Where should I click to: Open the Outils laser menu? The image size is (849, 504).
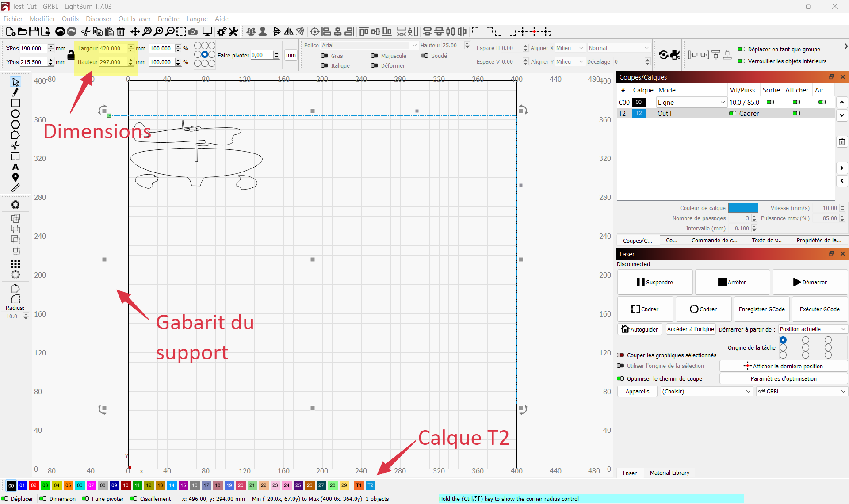[x=134, y=19]
